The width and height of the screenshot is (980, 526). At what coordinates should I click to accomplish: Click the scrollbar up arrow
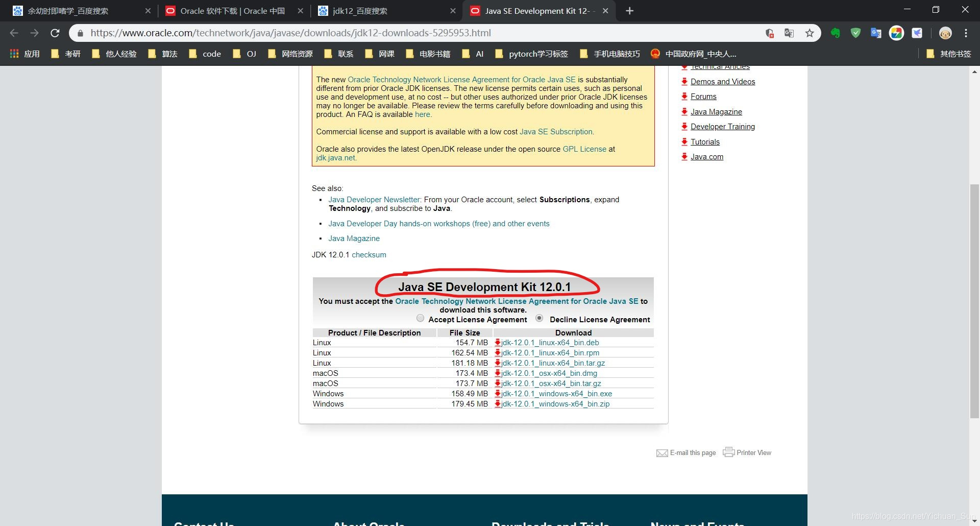tap(974, 71)
